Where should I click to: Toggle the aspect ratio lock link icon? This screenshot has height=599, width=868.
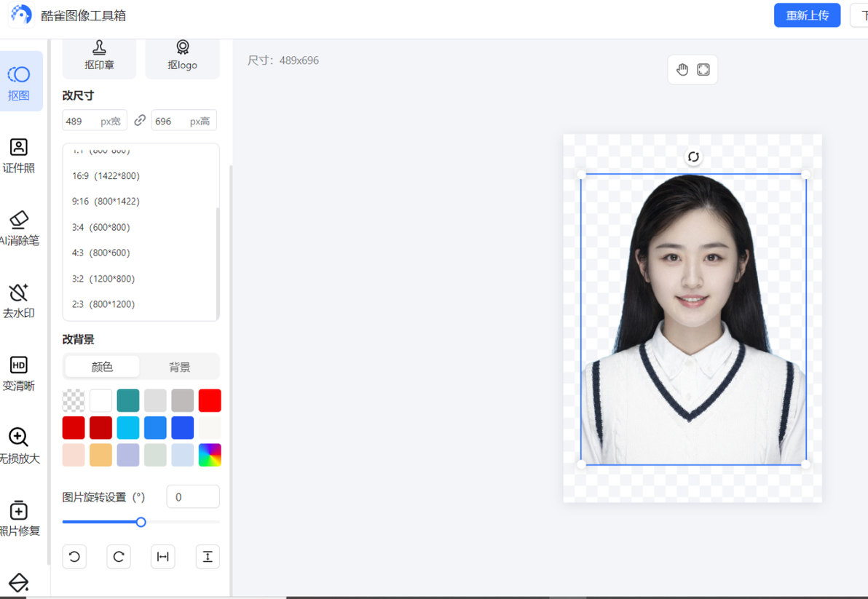140,120
